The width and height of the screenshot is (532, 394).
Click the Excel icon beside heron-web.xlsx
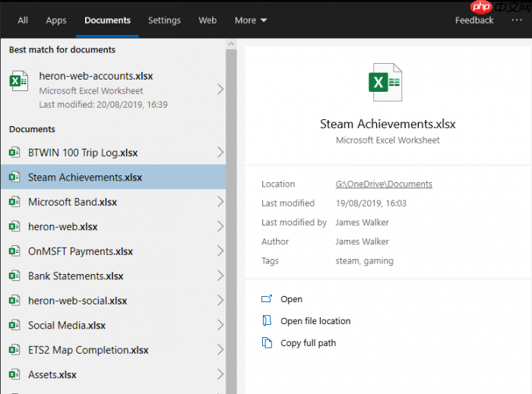coord(14,226)
